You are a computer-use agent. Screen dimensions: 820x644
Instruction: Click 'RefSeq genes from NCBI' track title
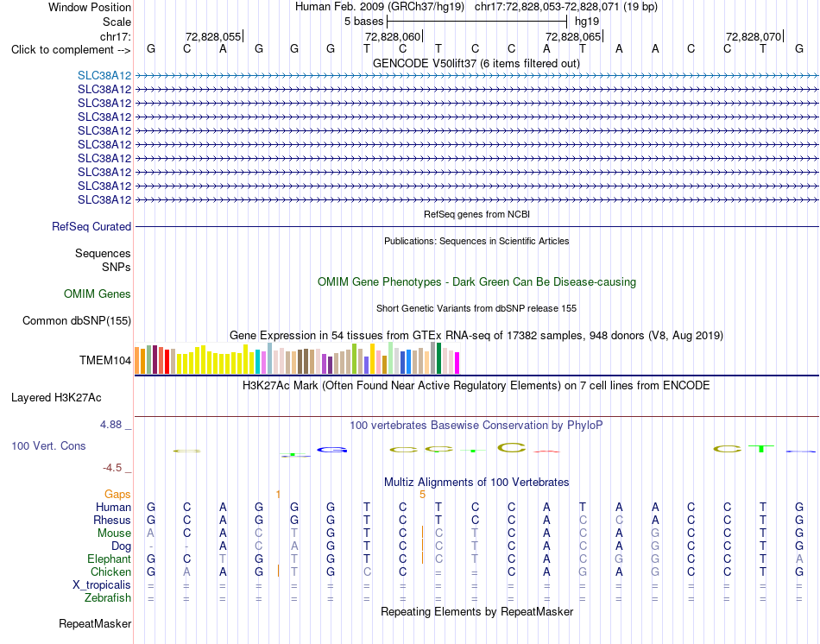click(476, 214)
